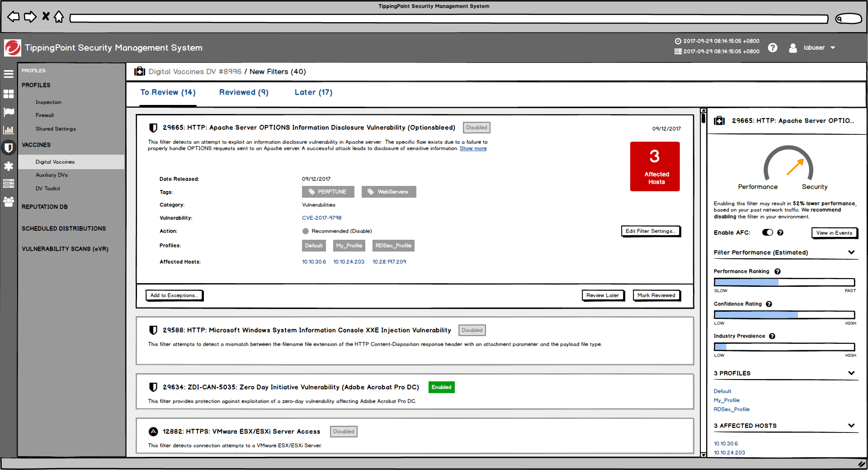Open help for Confidence Rating
Viewport: 868px width, 470px height.
769,304
